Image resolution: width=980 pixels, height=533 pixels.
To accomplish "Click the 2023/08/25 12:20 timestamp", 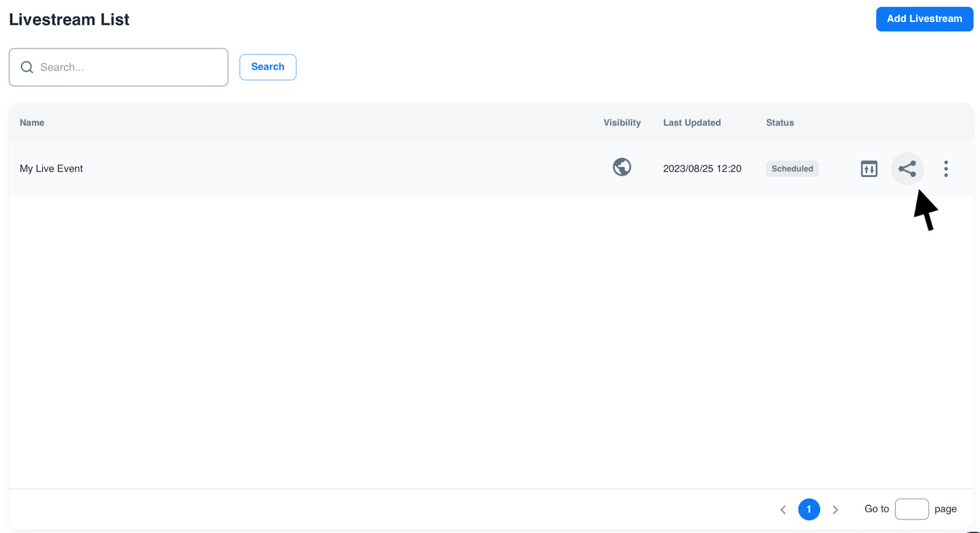I will pos(702,169).
